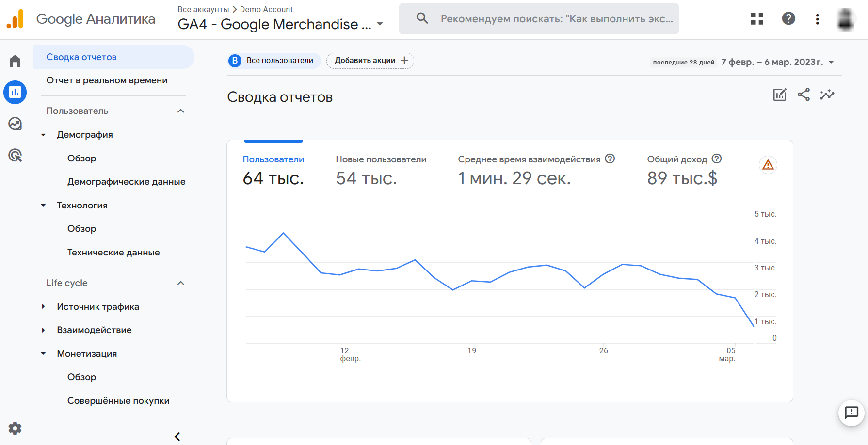Click the blue B segment badge
868x445 pixels.
pyautogui.click(x=235, y=61)
